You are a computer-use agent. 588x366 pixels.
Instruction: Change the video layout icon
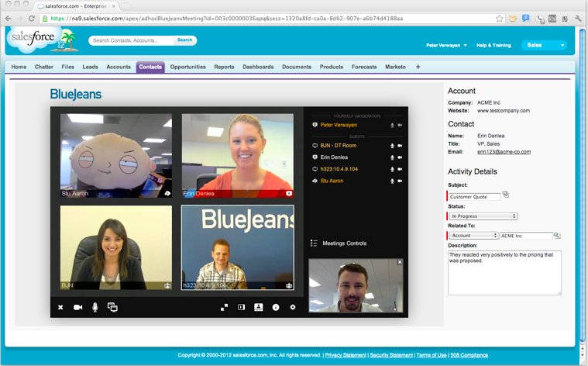(x=259, y=307)
